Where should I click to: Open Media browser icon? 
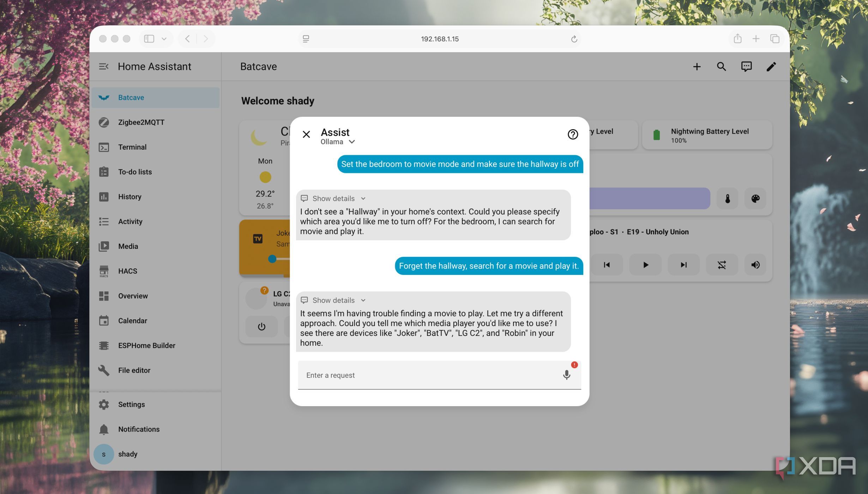click(104, 246)
